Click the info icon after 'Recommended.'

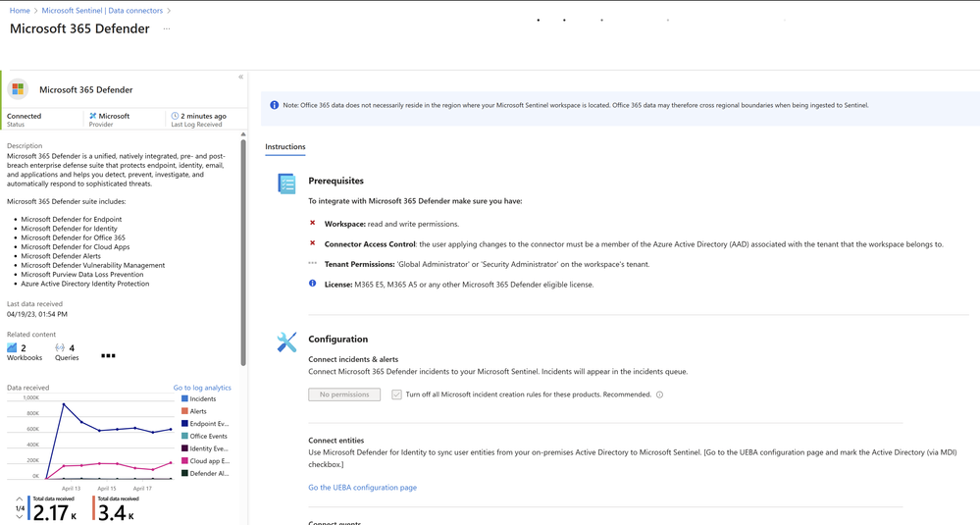click(659, 394)
